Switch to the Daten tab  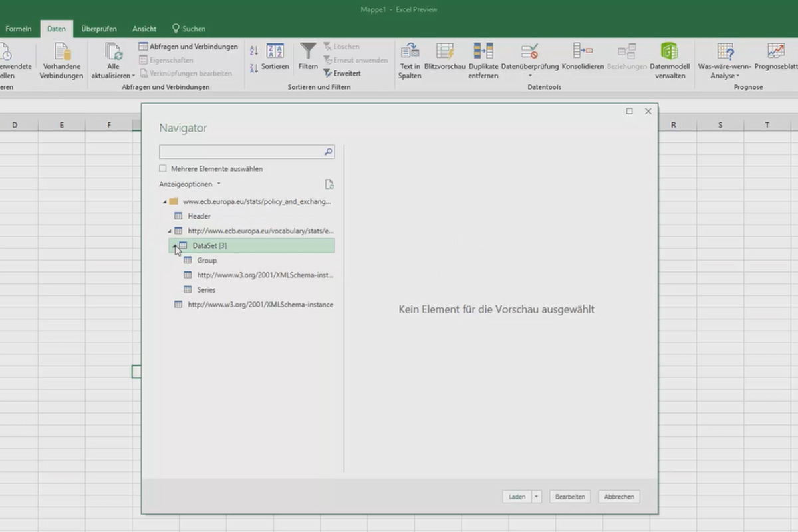[57, 29]
